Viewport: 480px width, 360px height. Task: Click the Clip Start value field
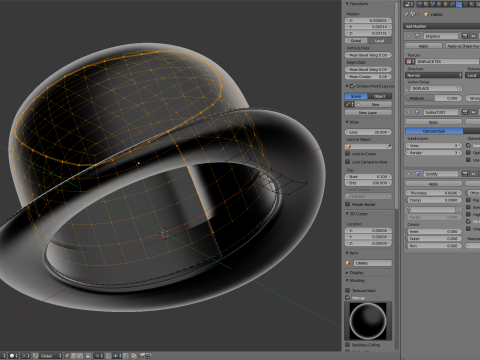(x=368, y=176)
